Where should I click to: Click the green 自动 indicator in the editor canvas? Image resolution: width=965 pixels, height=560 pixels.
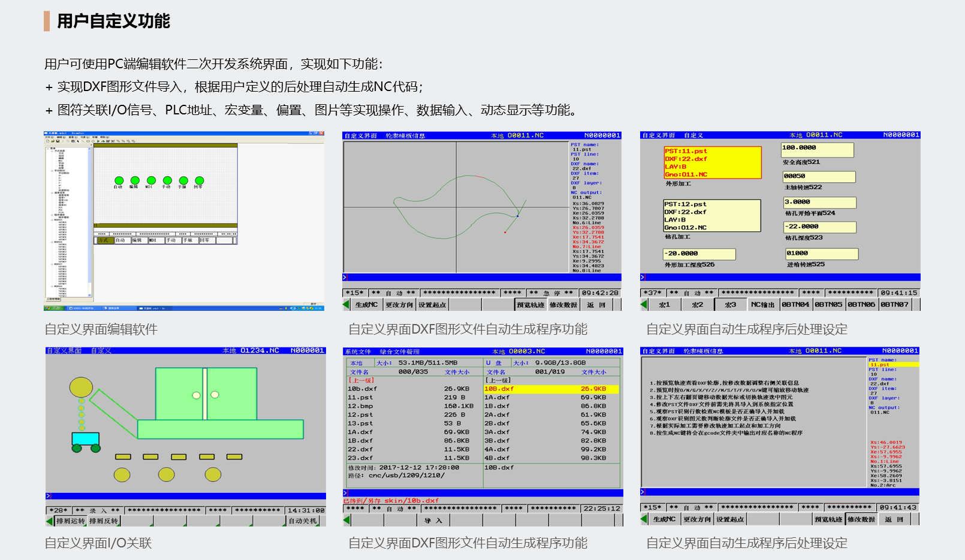click(x=119, y=181)
